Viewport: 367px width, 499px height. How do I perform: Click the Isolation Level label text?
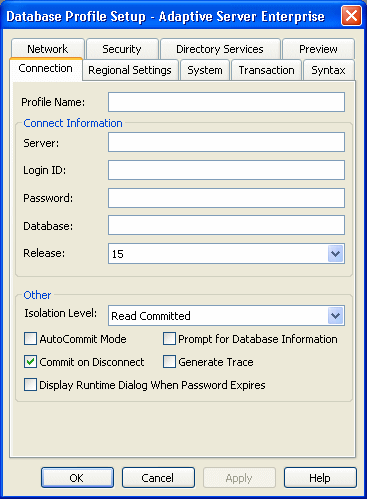[61, 313]
